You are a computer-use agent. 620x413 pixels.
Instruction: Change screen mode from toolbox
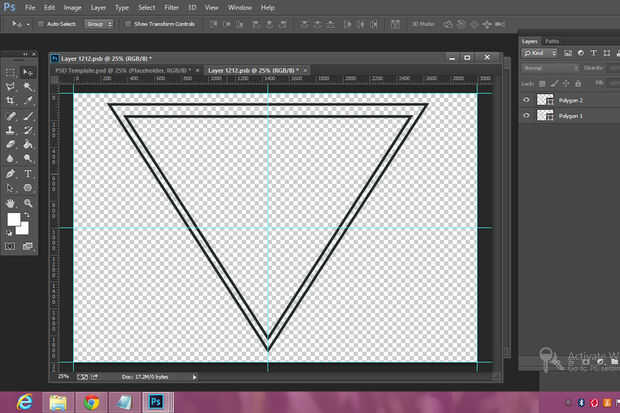(28, 246)
